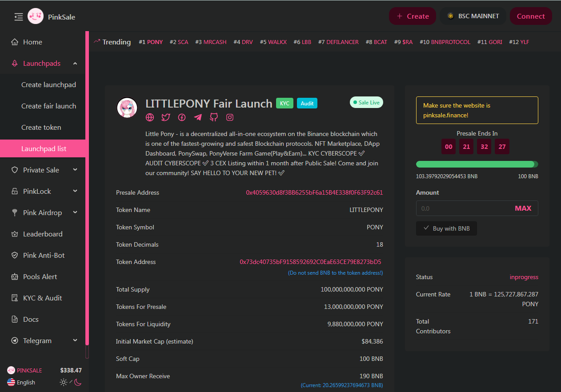Click the Trending arrow icon
Screen dimensions: 561x392
click(97, 41)
